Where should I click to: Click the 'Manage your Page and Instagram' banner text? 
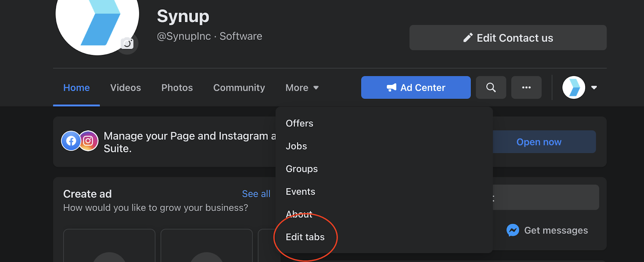click(x=190, y=142)
